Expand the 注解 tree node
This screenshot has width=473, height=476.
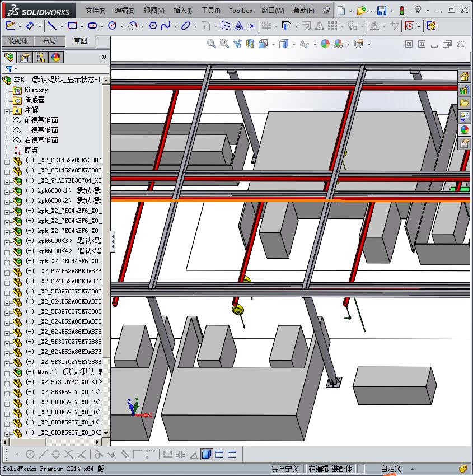point(7,111)
